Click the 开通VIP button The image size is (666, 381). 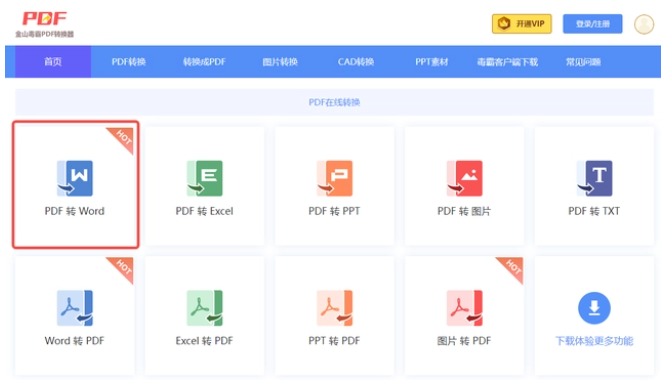coord(522,24)
